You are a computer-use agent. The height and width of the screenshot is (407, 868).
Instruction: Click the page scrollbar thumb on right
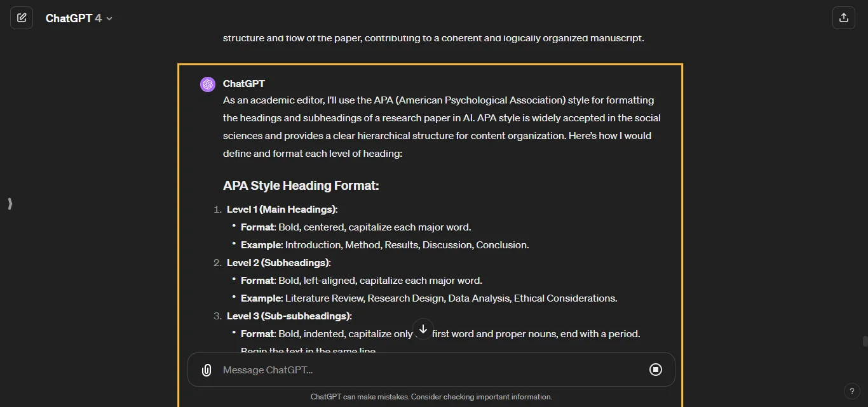click(x=865, y=341)
